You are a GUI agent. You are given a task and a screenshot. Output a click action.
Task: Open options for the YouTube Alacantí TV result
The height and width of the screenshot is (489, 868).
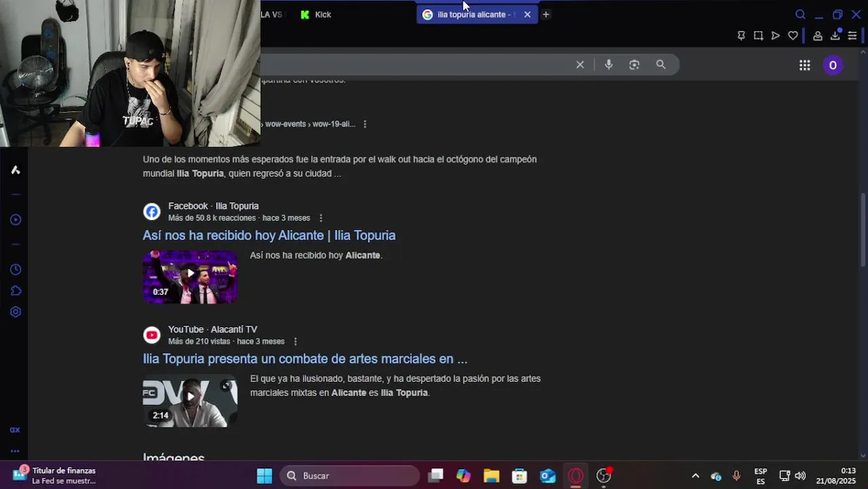(x=295, y=342)
